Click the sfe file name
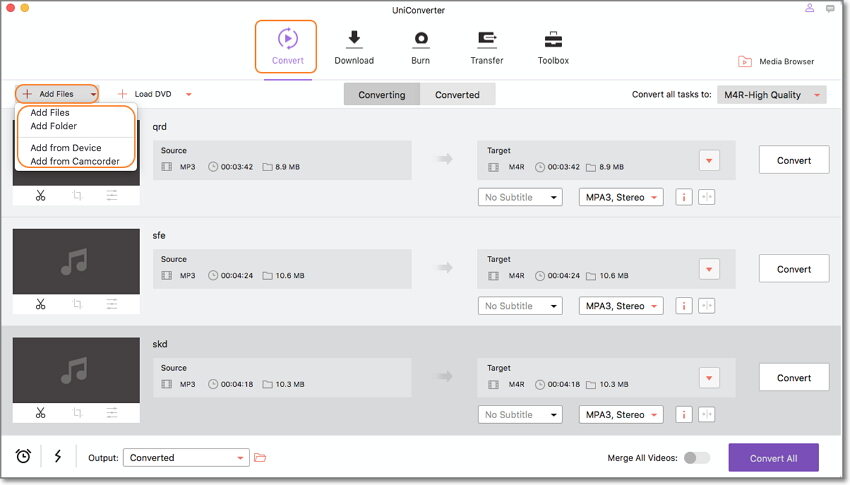The width and height of the screenshot is (850, 485). 159,235
